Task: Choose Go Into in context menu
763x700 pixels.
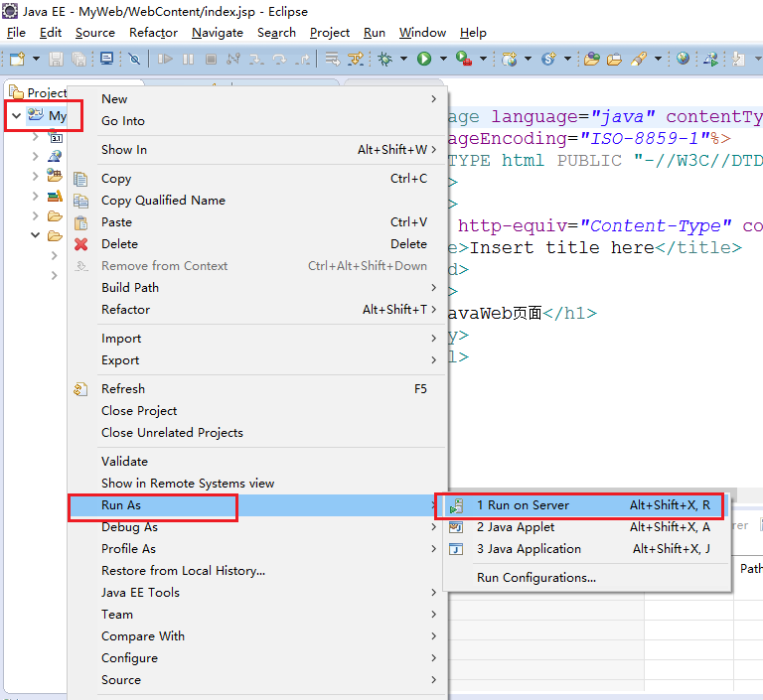Action: tap(257, 121)
